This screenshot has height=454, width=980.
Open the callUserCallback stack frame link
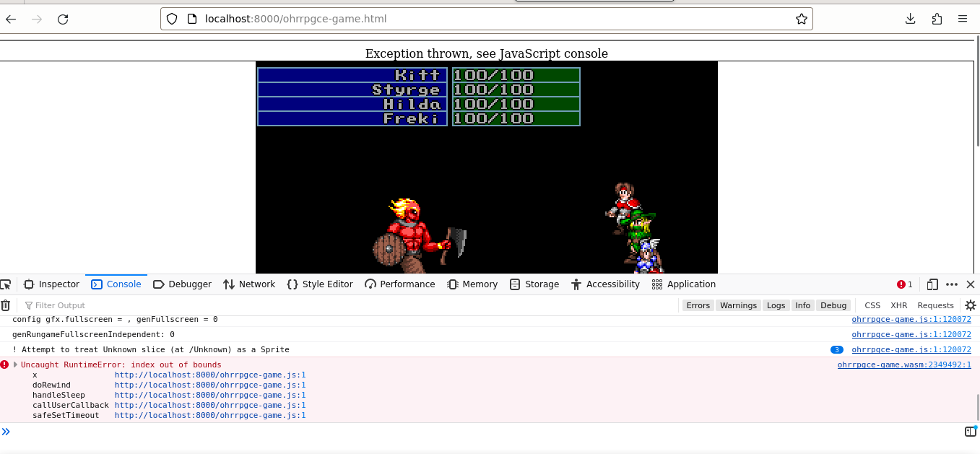tap(210, 405)
